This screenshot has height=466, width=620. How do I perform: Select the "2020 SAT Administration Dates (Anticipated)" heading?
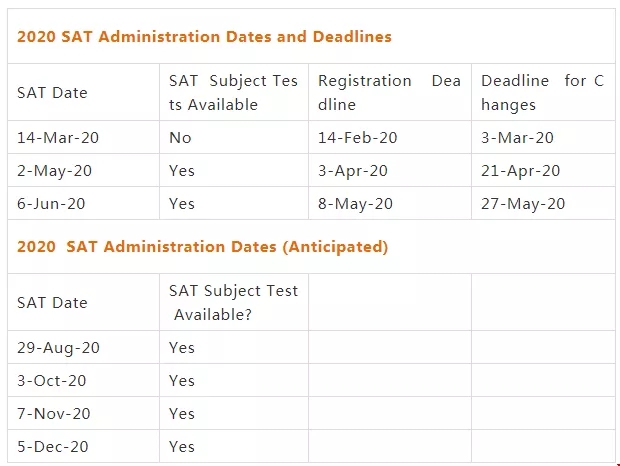tap(202, 246)
